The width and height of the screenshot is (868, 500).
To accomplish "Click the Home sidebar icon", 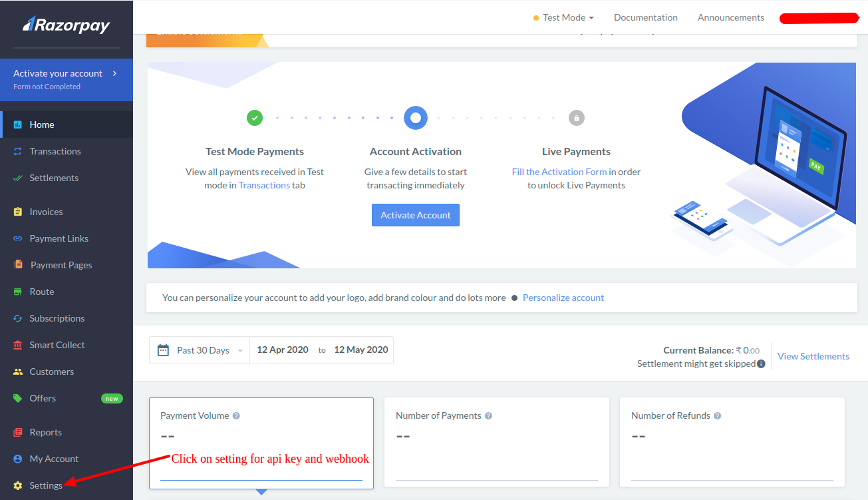I will [x=18, y=125].
